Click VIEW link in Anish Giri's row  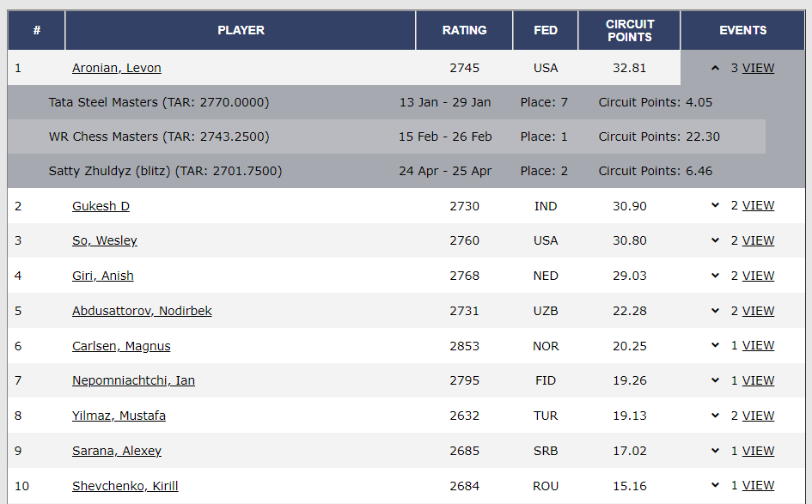[758, 276]
